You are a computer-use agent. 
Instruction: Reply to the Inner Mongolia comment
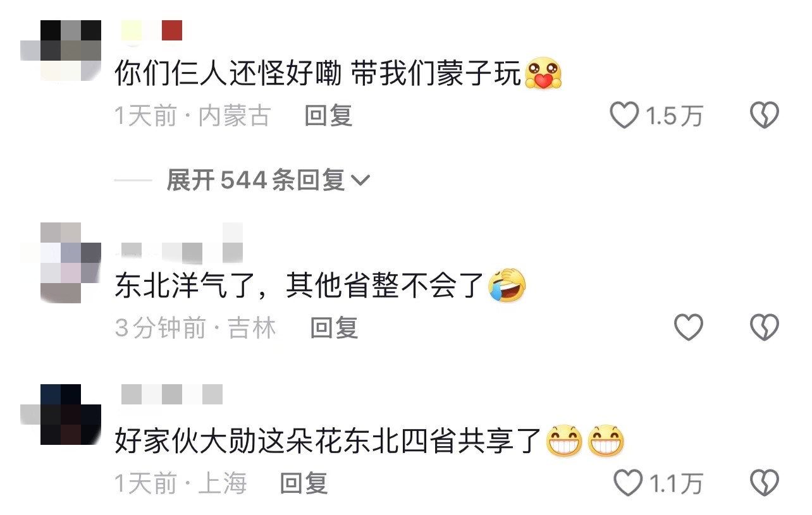[x=328, y=116]
